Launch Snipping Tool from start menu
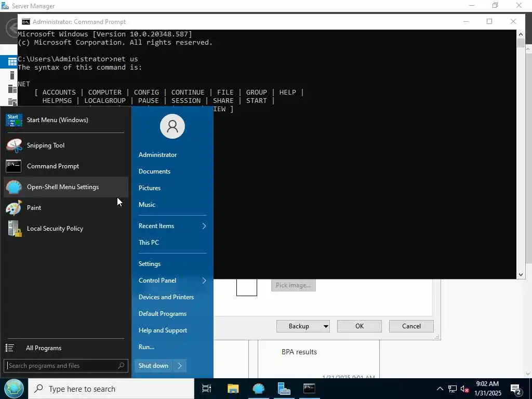532x399 pixels. pos(66,145)
